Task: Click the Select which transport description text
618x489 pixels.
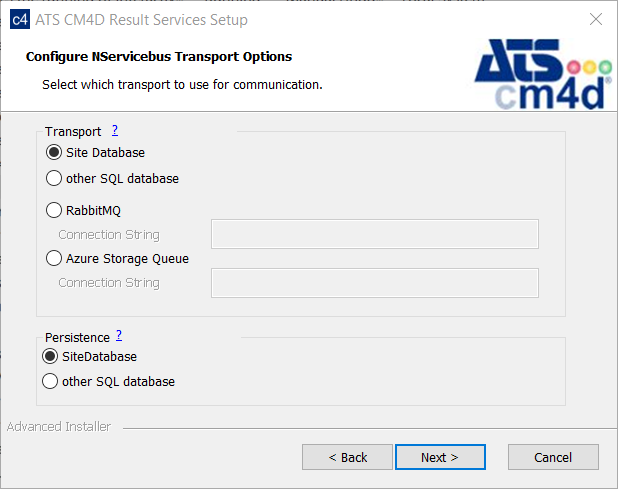Action: (x=182, y=85)
